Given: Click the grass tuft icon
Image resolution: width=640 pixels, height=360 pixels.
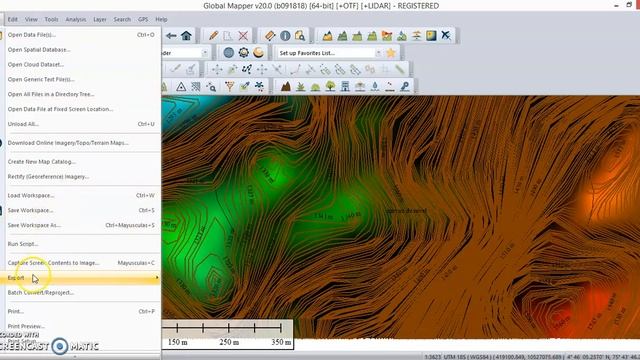Looking at the screenshot, I should (301, 87).
